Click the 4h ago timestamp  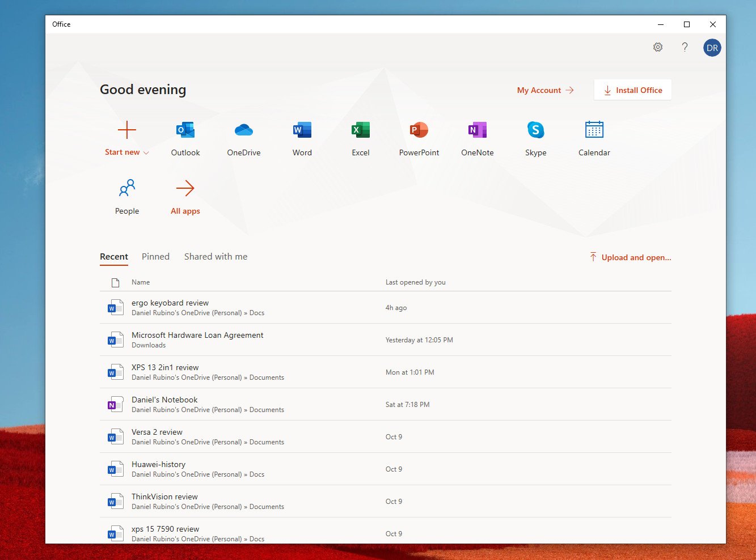point(396,308)
